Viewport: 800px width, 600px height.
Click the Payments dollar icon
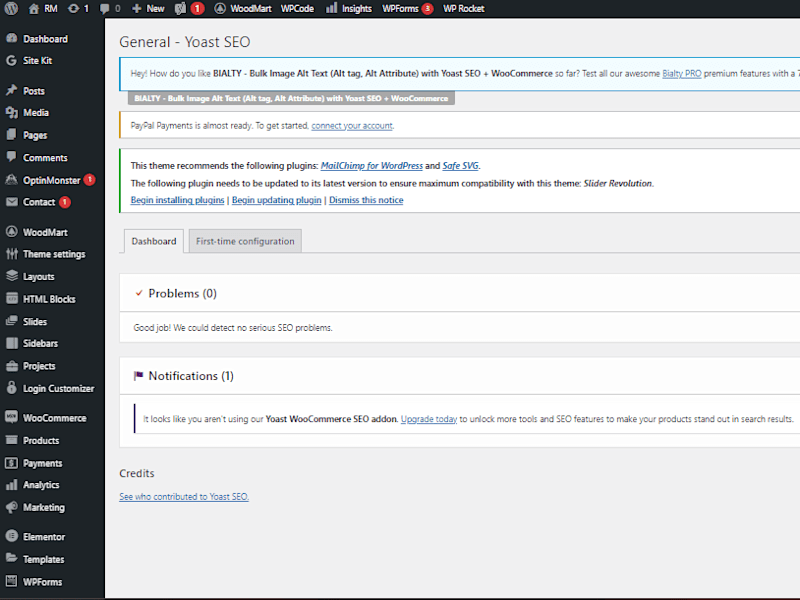(12, 463)
